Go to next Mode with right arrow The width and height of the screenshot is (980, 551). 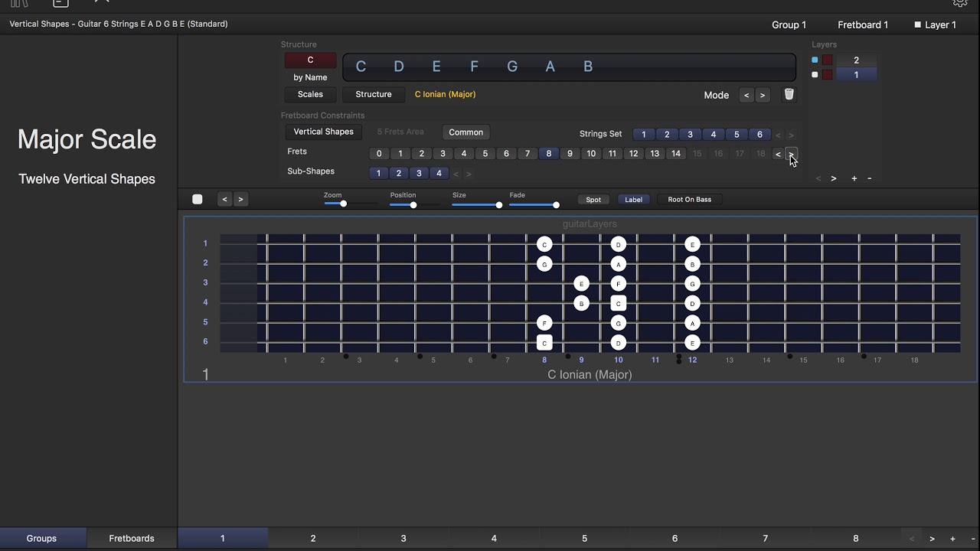tap(762, 96)
